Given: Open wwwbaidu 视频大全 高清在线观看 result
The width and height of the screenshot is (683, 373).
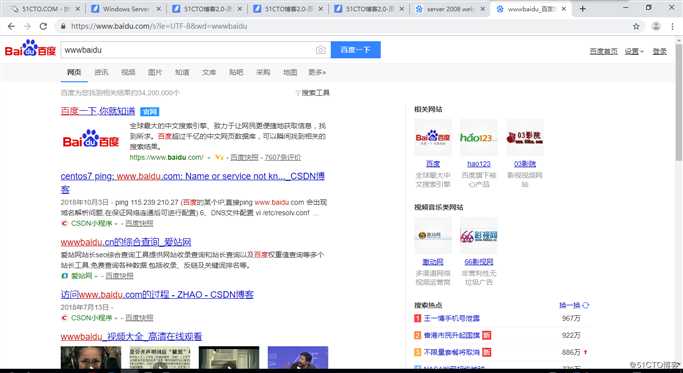Looking at the screenshot, I should (x=132, y=336).
